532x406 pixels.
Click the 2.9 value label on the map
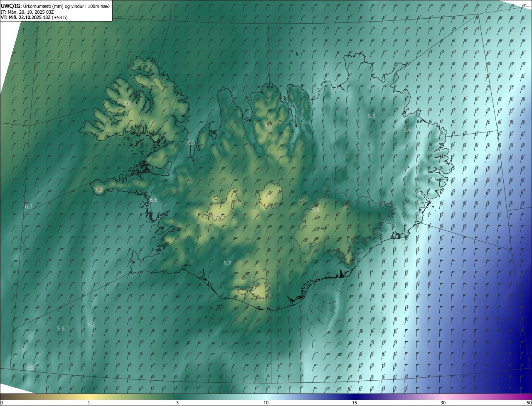coord(268,127)
